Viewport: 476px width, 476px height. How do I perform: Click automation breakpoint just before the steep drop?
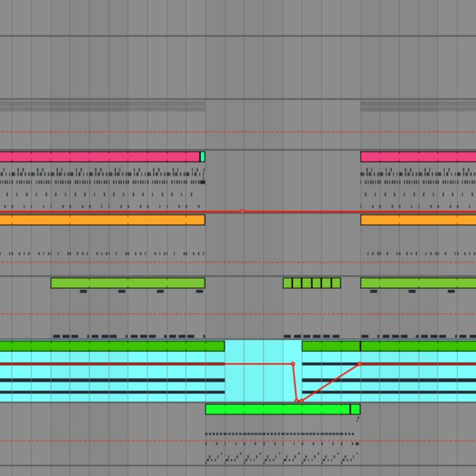click(293, 364)
